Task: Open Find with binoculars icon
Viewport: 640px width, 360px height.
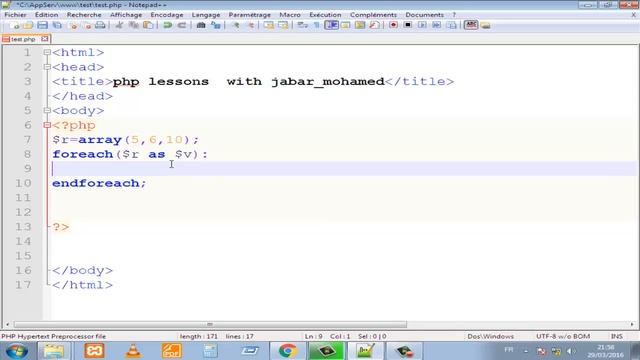Action: point(201,25)
